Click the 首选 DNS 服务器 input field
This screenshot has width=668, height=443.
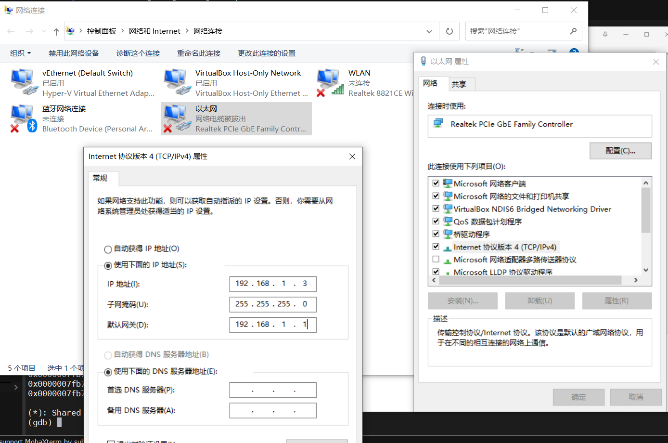[x=273, y=390]
